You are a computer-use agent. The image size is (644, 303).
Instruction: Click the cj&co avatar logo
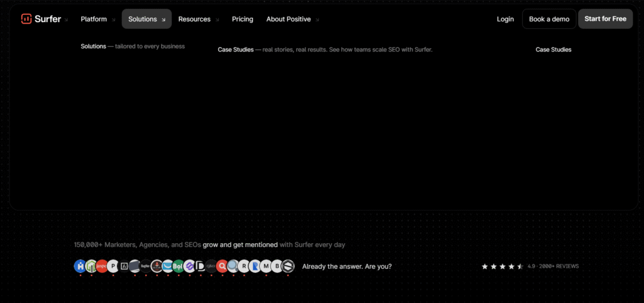(x=211, y=266)
